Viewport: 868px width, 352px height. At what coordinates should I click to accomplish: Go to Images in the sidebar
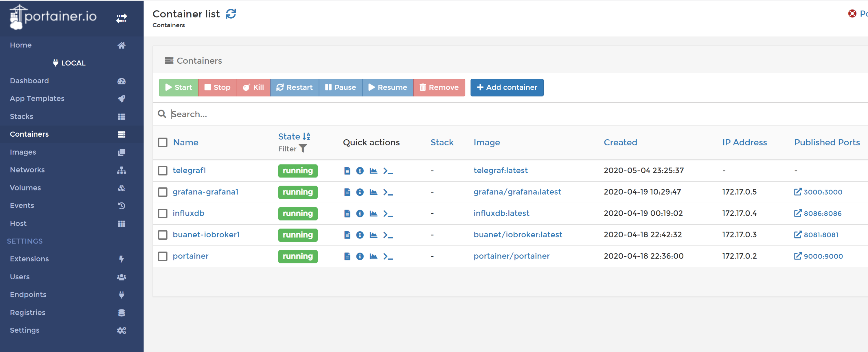pyautogui.click(x=23, y=152)
